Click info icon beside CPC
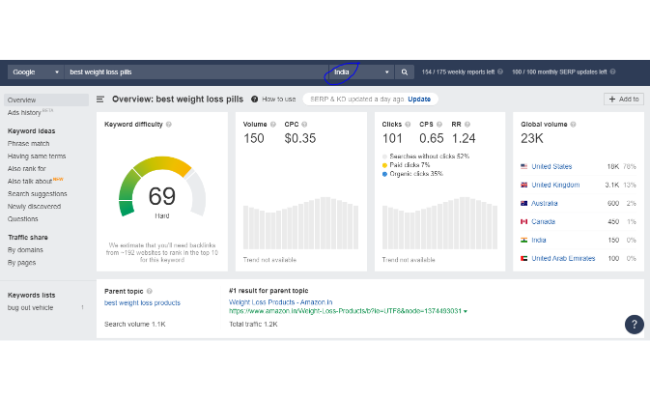Image resolution: width=650 pixels, height=400 pixels. click(x=304, y=124)
